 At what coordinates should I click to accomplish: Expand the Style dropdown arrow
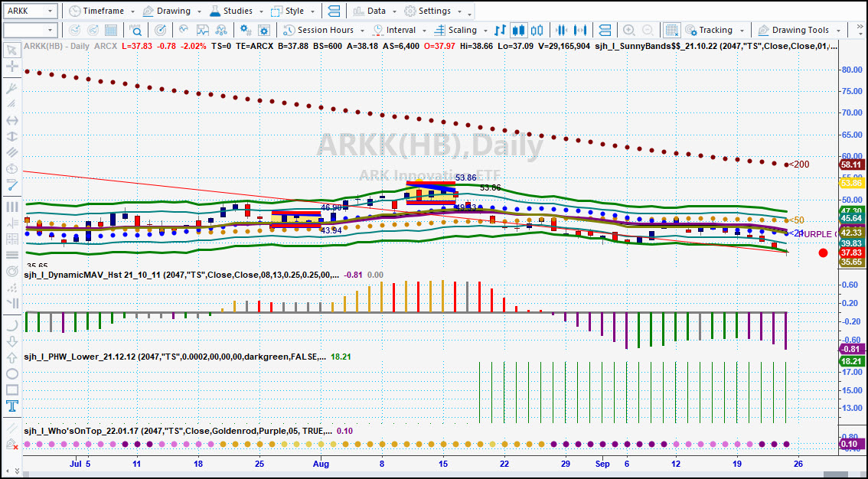[x=313, y=11]
